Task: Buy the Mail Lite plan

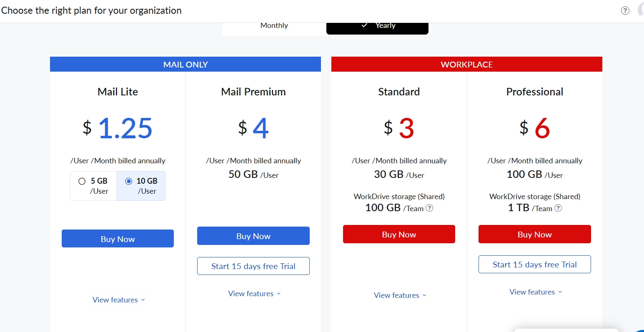Action: pyautogui.click(x=118, y=239)
